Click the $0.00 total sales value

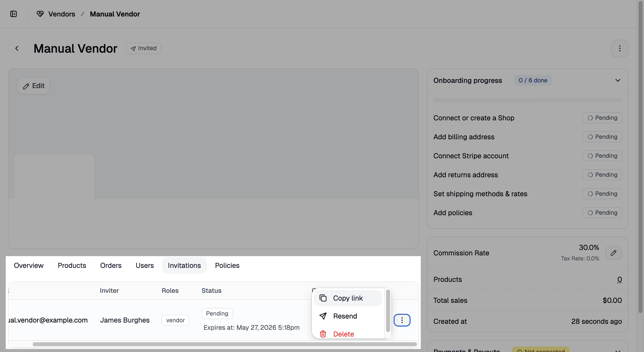click(x=612, y=300)
